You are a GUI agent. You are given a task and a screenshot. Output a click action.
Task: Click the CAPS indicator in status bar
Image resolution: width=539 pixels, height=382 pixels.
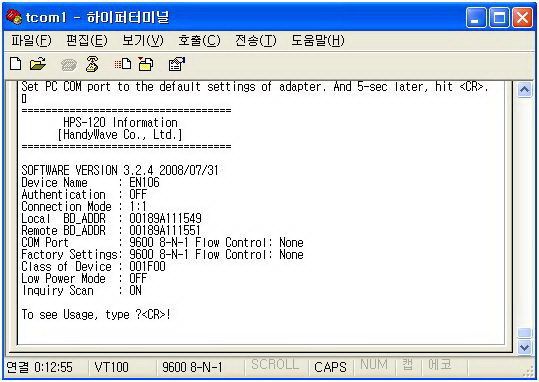(x=330, y=367)
